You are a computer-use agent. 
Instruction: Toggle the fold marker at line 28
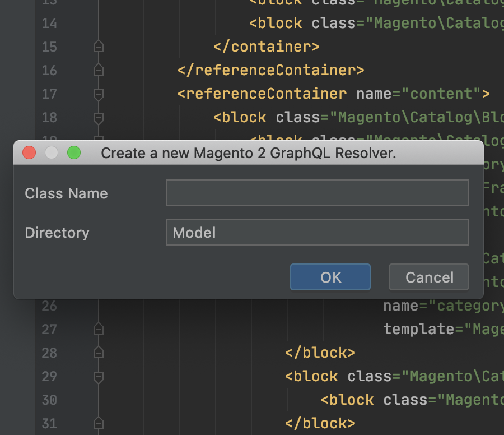click(99, 353)
